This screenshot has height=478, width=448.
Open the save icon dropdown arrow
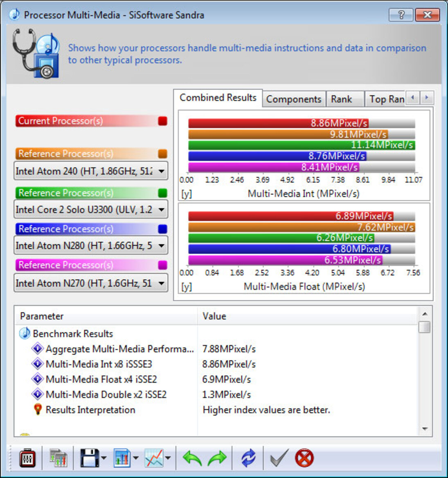[x=104, y=458]
